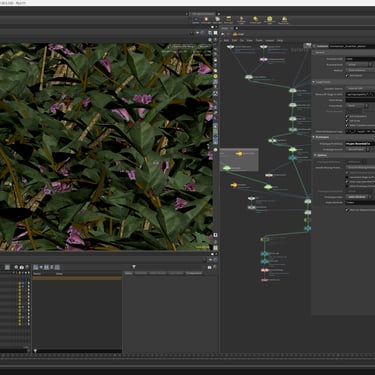Open the Layout menu in network editor
Image resolution: width=375 pixels, height=375 pixels.
269,40
